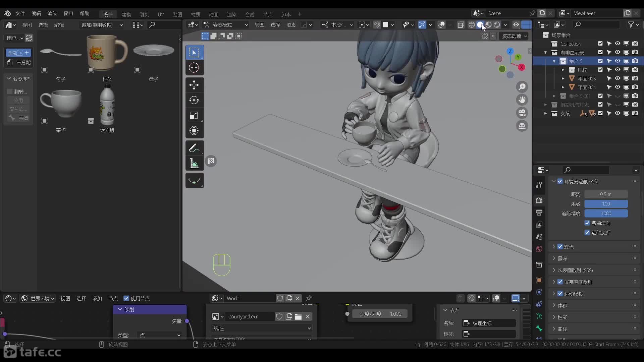Click 视图 in the asset browser header
644x362 pixels.
[x=27, y=25]
